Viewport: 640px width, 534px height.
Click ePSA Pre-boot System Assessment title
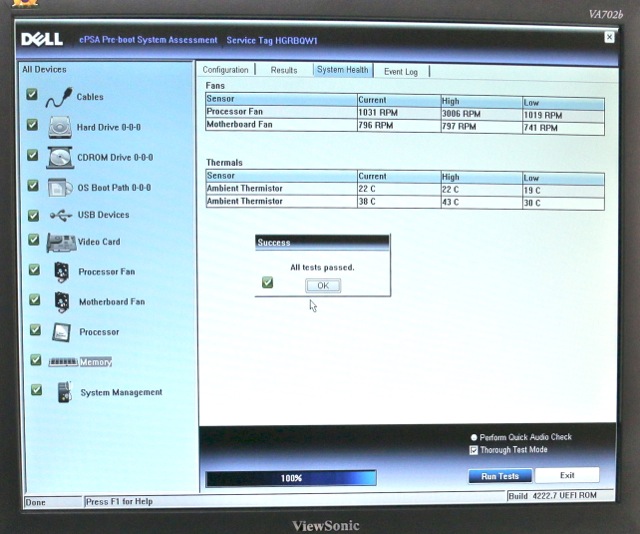[148, 40]
